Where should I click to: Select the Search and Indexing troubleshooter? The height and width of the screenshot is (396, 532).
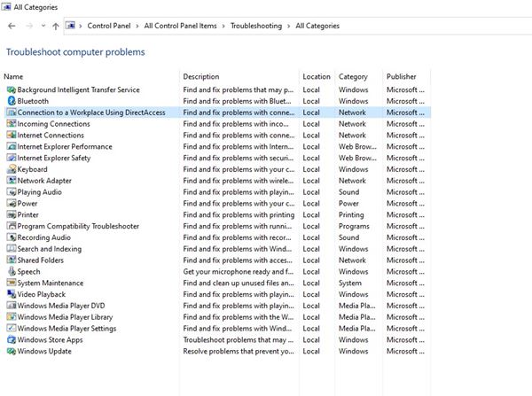pos(50,249)
